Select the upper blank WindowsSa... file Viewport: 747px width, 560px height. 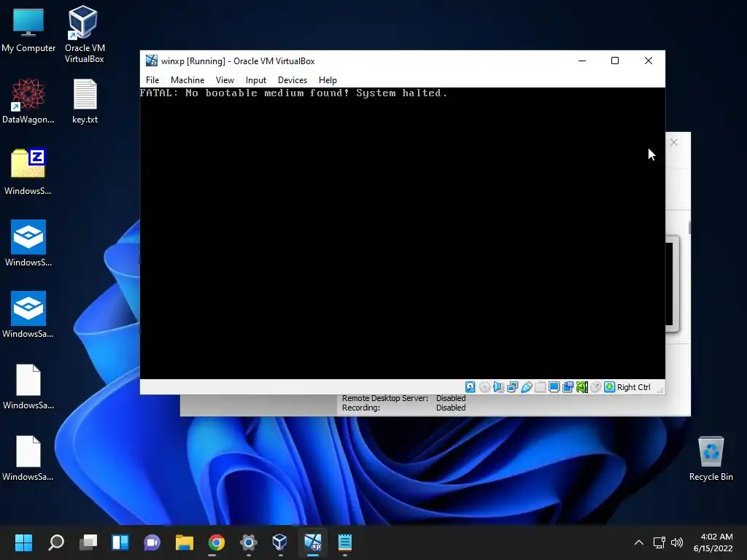[28, 386]
